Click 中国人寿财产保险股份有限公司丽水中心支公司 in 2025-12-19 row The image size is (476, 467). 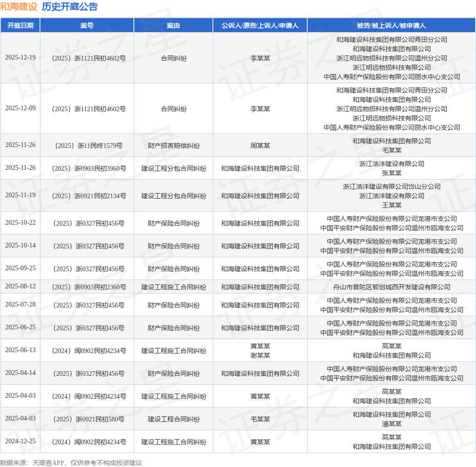click(x=391, y=77)
